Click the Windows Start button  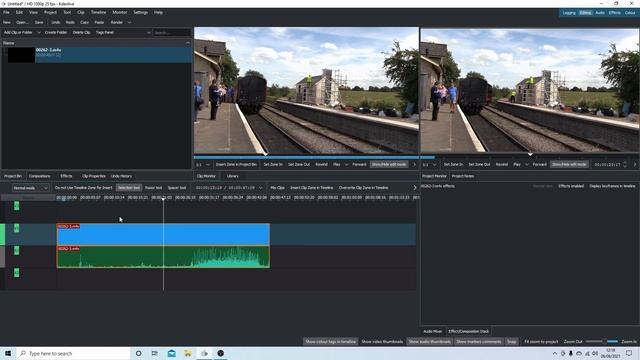point(8,353)
